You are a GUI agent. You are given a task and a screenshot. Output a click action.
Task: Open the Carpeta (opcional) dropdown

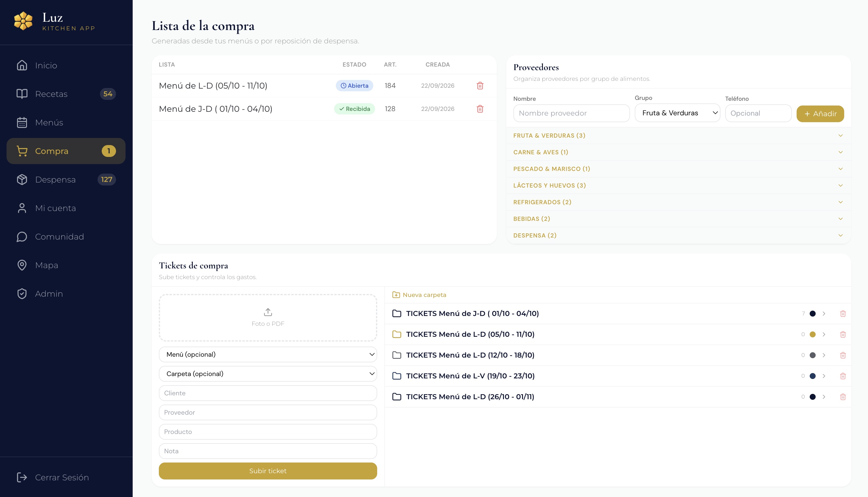tap(268, 374)
